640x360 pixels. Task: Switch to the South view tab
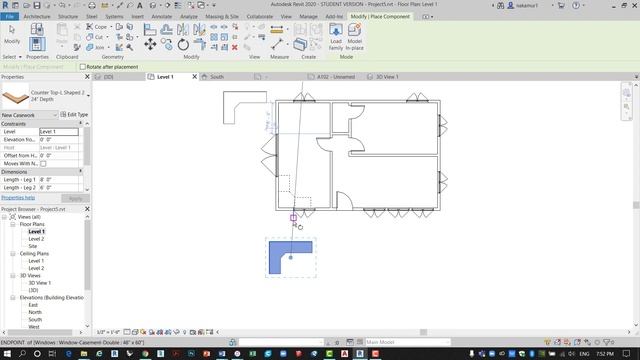(x=217, y=77)
